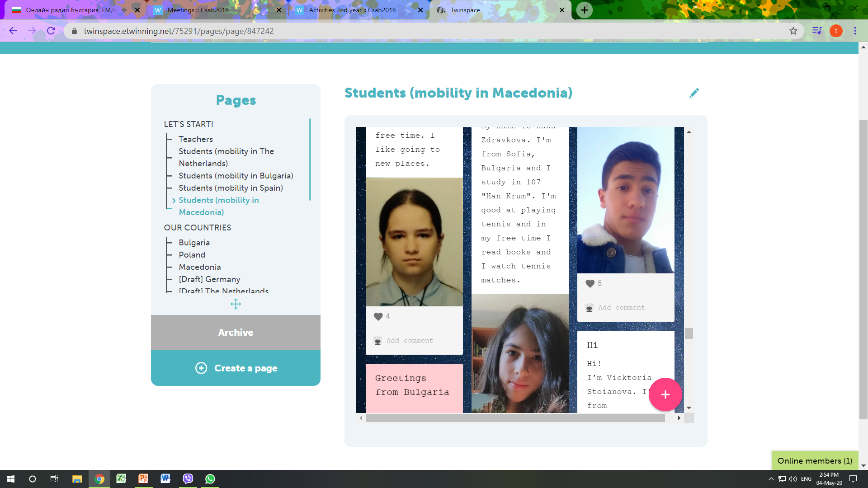Open the Chrome three-dot menu
The width and height of the screenshot is (868, 488).
[x=855, y=31]
